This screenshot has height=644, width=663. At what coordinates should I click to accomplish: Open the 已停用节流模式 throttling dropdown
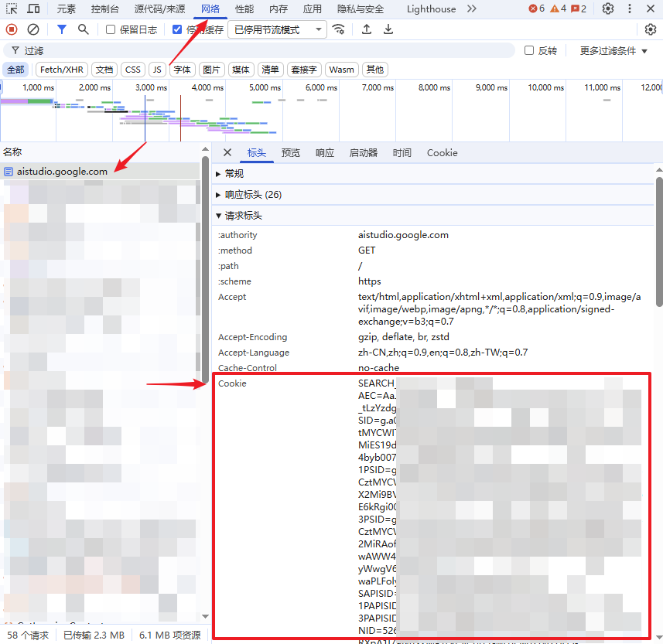(277, 29)
